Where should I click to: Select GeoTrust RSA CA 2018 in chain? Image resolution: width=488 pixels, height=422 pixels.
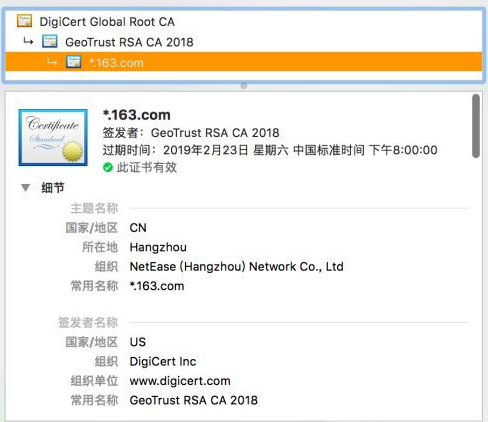click(244, 42)
